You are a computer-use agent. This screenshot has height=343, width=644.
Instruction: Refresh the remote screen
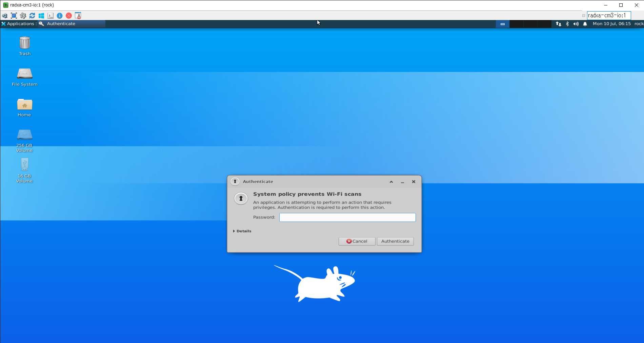[32, 16]
